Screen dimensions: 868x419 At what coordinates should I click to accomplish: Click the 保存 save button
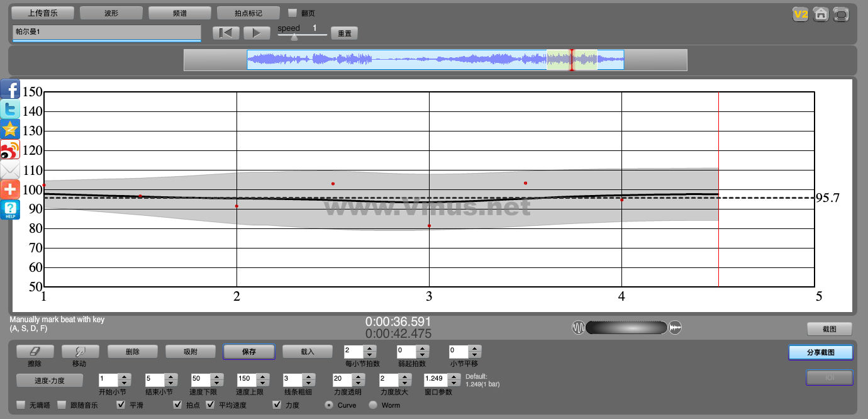[248, 352]
